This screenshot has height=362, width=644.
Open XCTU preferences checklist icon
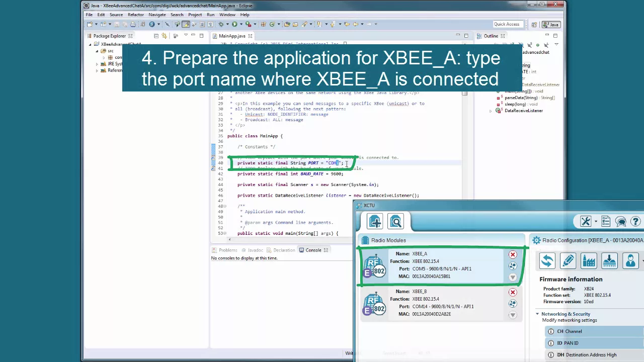[x=606, y=221]
